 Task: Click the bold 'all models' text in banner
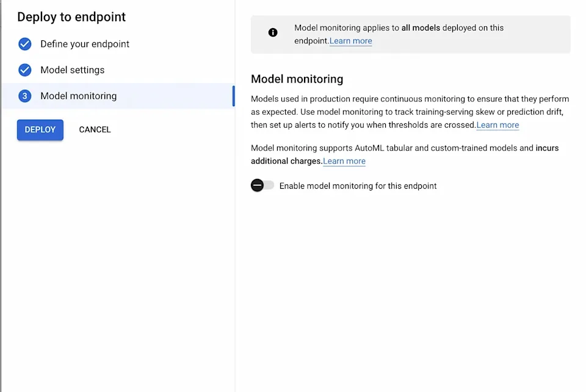click(421, 27)
